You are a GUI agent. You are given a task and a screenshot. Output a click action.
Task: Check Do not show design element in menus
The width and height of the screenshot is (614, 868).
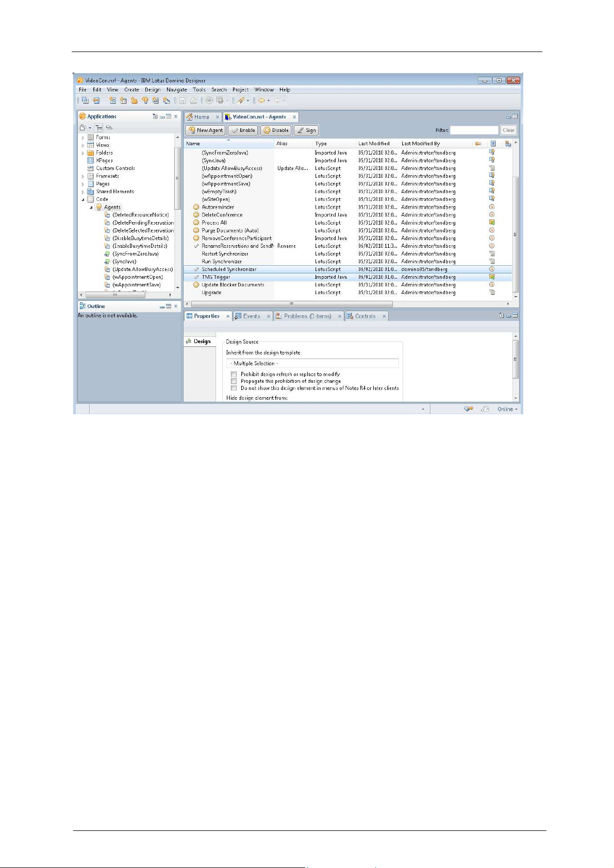pyautogui.click(x=234, y=388)
